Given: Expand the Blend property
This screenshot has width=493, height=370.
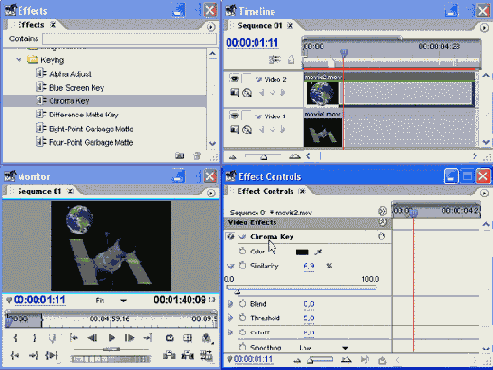Looking at the screenshot, I should (x=230, y=304).
